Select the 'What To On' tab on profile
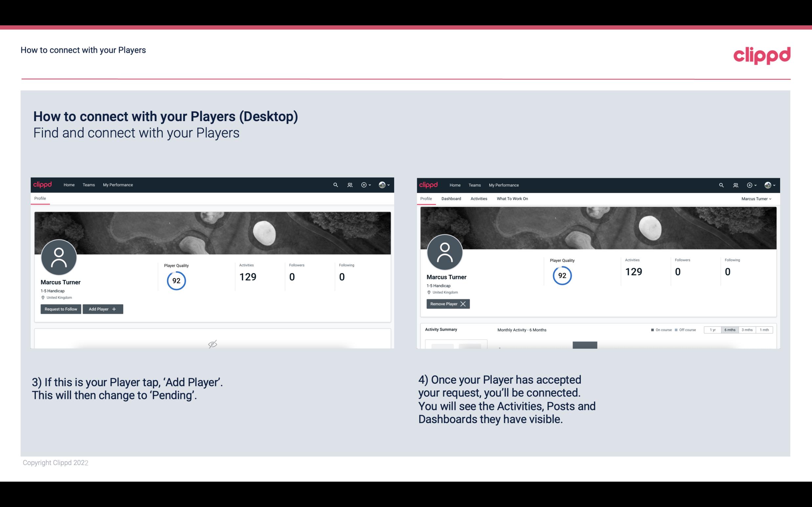This screenshot has width=812, height=507. tap(512, 198)
